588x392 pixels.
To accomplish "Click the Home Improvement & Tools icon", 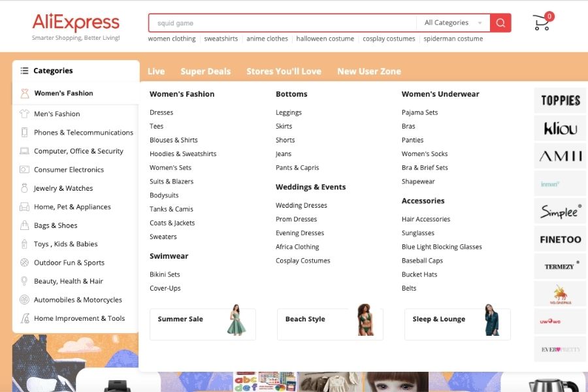I will (24, 319).
